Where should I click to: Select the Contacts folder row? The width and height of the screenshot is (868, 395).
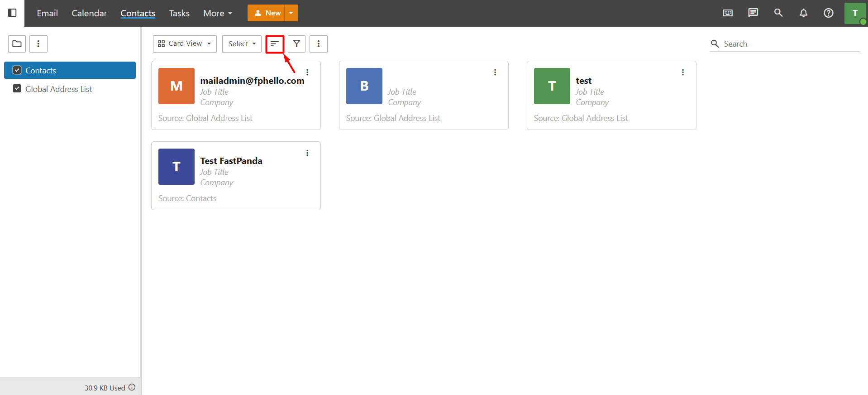coord(70,70)
